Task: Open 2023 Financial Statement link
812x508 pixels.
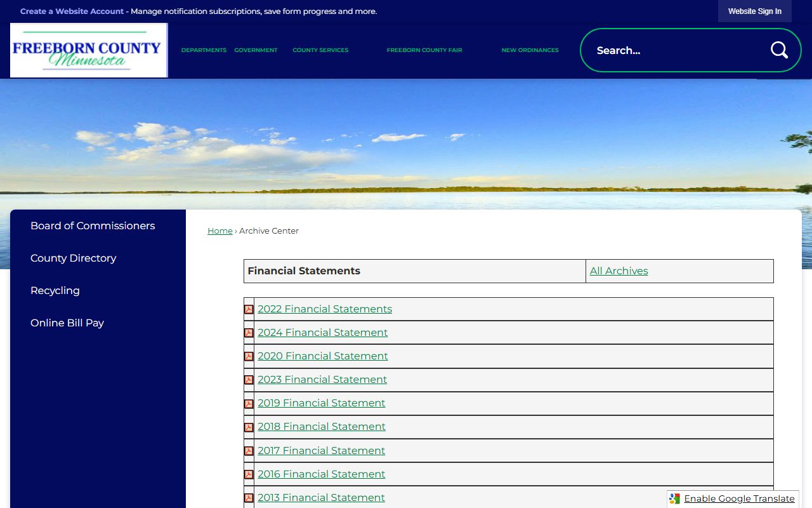Action: pyautogui.click(x=322, y=379)
